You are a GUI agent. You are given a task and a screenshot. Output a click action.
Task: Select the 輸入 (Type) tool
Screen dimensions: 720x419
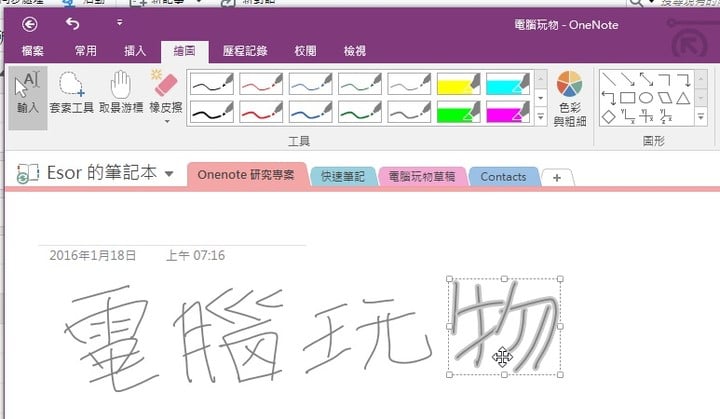click(x=30, y=93)
